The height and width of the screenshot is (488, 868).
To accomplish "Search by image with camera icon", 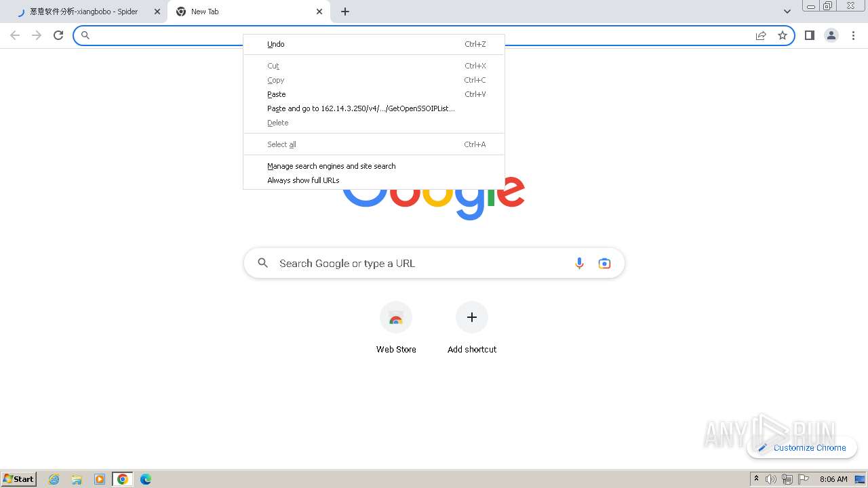I will point(604,264).
